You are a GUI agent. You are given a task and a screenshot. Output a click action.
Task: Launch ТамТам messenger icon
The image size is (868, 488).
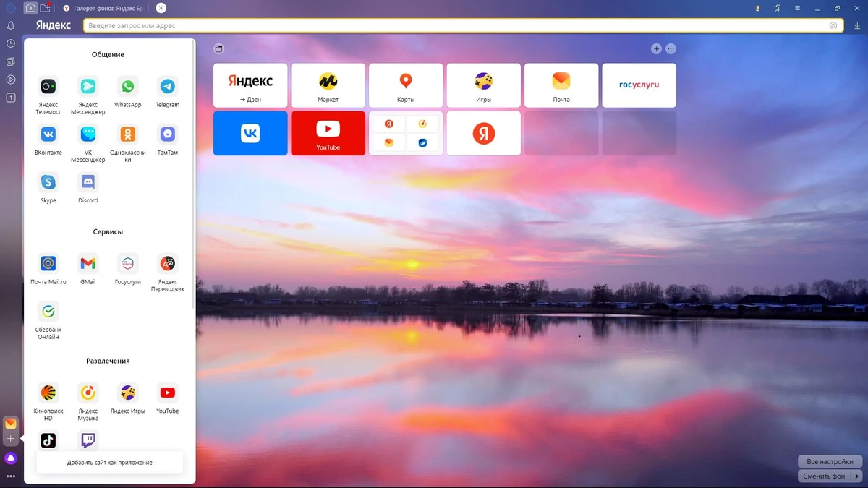168,134
